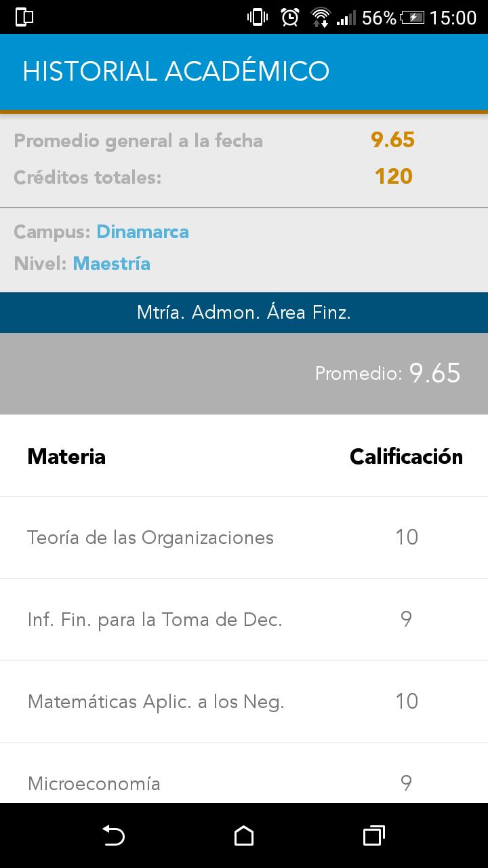Image resolution: width=488 pixels, height=868 pixels.
Task: Tap the vibrate mode status icon
Action: (258, 17)
